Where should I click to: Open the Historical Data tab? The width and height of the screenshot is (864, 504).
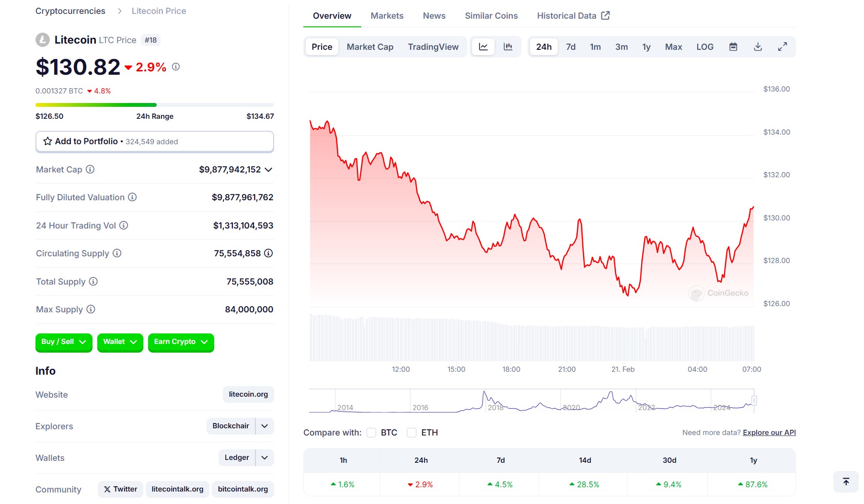tap(573, 16)
